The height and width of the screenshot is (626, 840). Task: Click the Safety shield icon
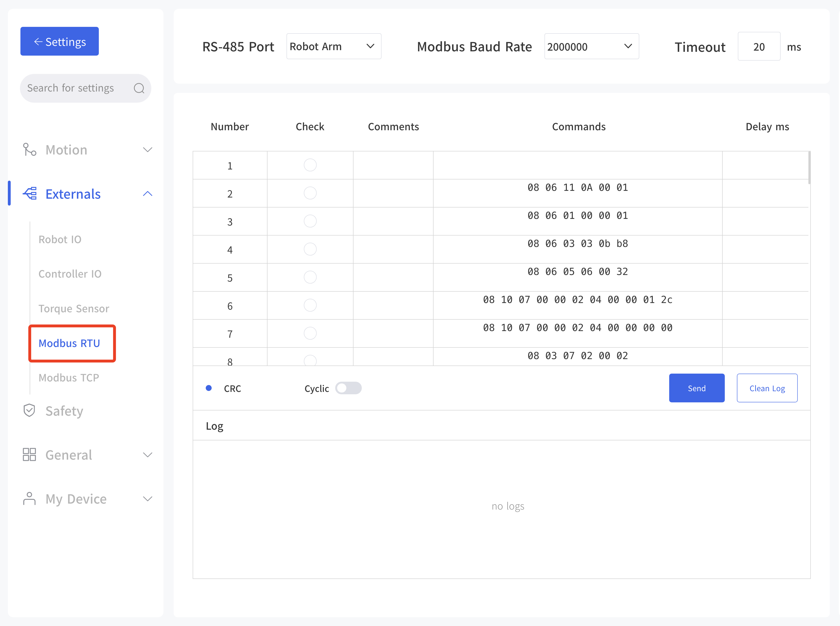pos(29,410)
